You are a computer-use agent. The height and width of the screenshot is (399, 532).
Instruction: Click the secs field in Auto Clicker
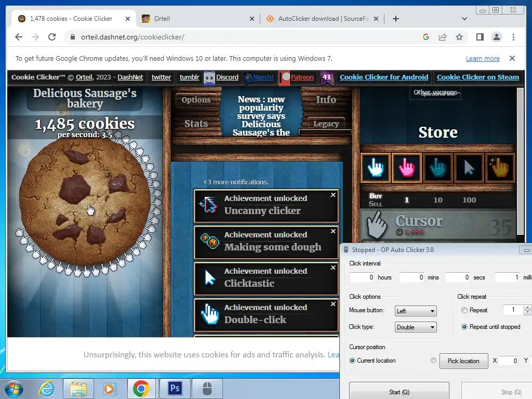457,277
